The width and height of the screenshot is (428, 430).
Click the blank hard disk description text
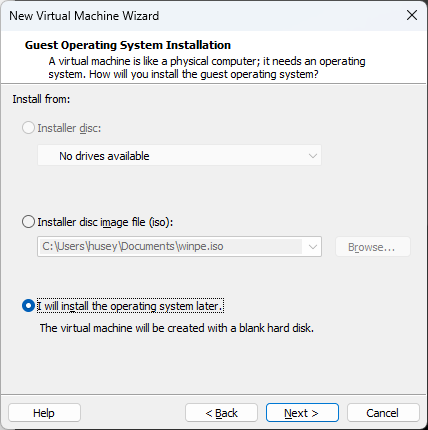(x=177, y=328)
